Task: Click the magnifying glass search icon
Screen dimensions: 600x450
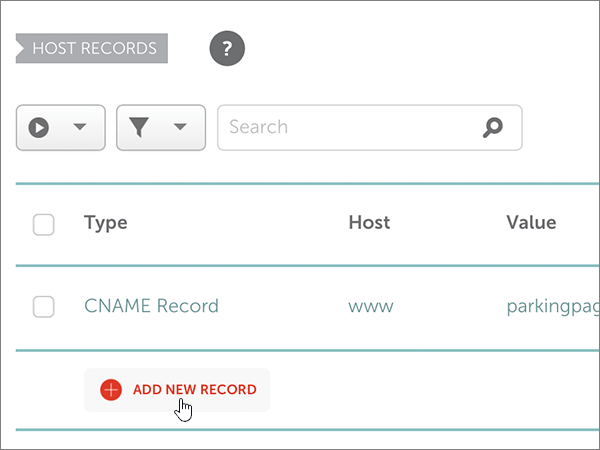Action: click(x=492, y=127)
